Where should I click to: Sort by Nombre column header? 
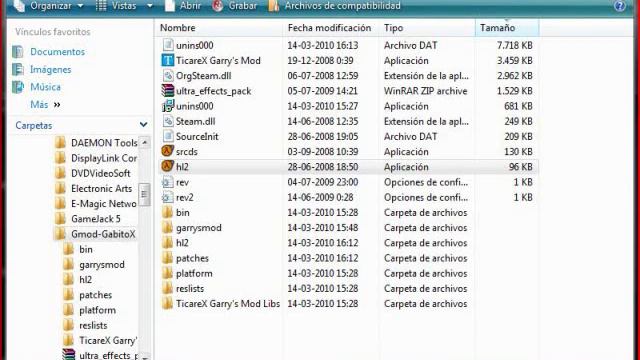pyautogui.click(x=178, y=28)
